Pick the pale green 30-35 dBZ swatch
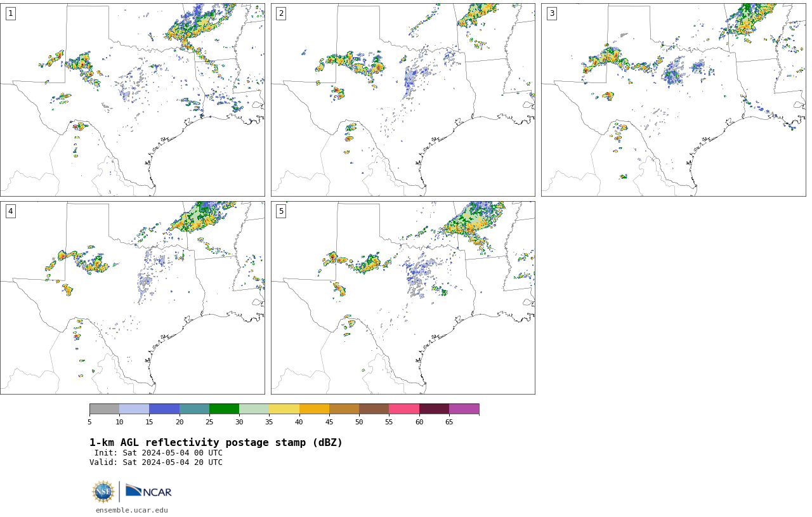Screen dimensions: 812x517 coord(254,409)
